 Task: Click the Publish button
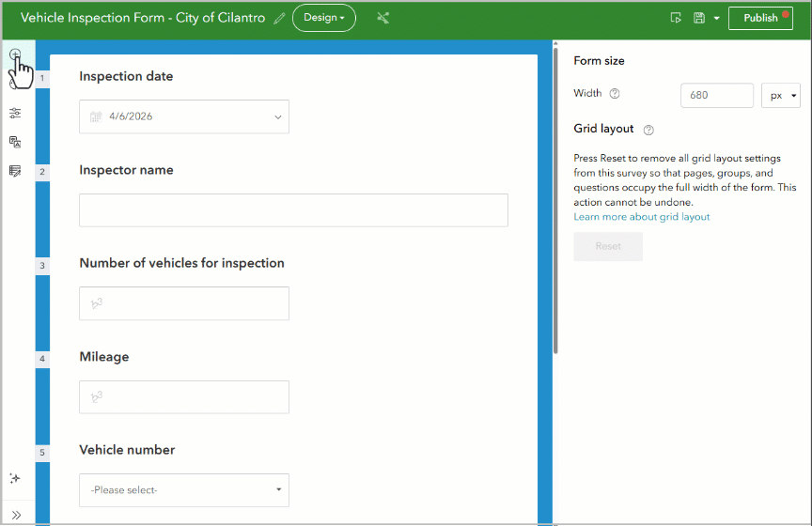click(760, 18)
